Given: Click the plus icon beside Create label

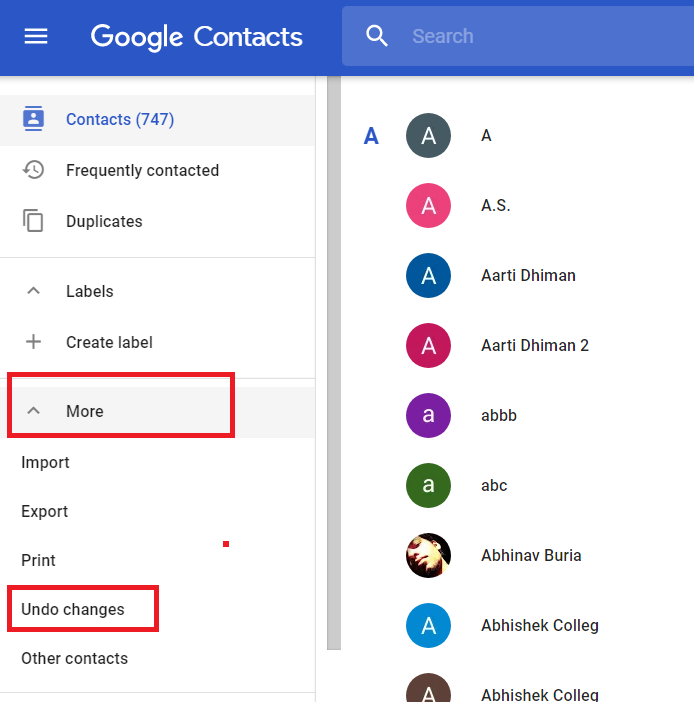Looking at the screenshot, I should point(33,342).
